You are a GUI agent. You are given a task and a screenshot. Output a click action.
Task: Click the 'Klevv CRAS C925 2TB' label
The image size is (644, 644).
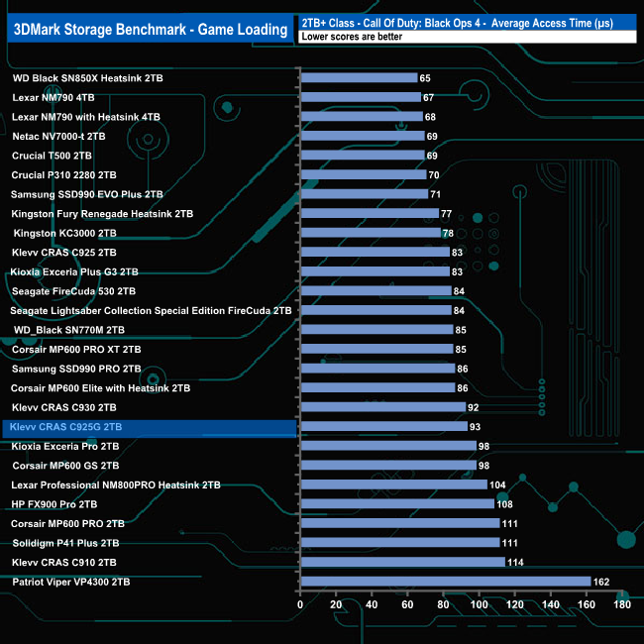pyautogui.click(x=64, y=253)
